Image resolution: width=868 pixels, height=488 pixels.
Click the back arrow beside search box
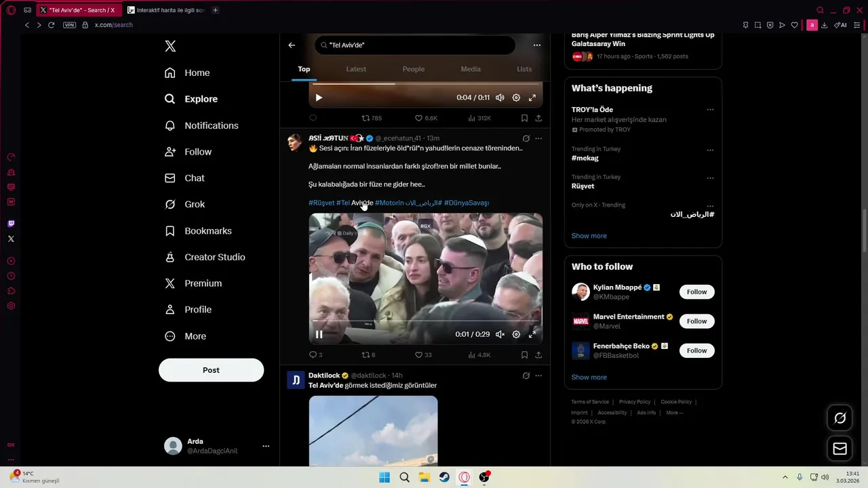(x=292, y=45)
